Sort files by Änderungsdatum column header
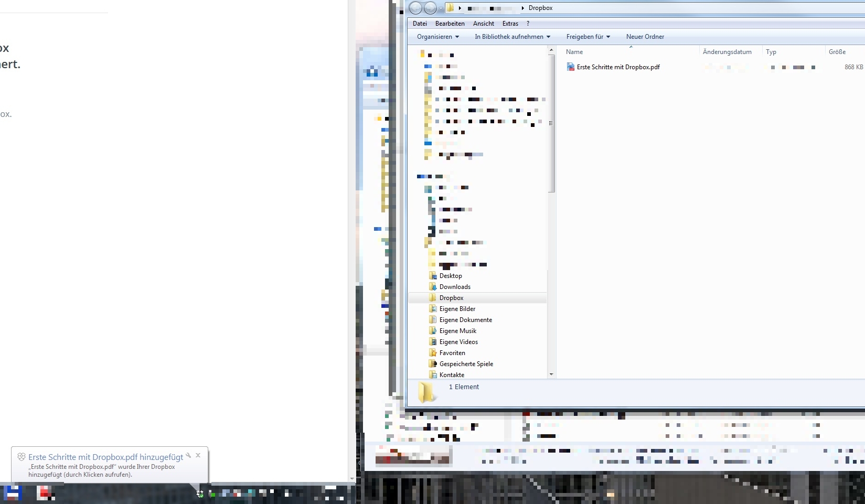The height and width of the screenshot is (504, 865). pos(727,52)
